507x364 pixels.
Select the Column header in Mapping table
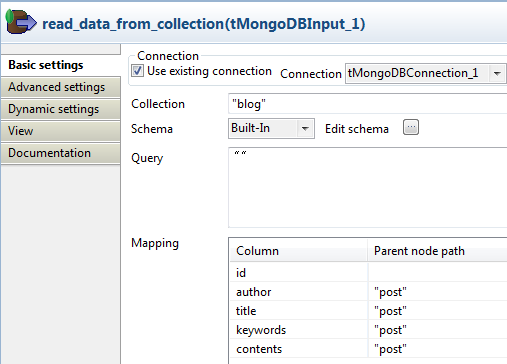pos(299,251)
